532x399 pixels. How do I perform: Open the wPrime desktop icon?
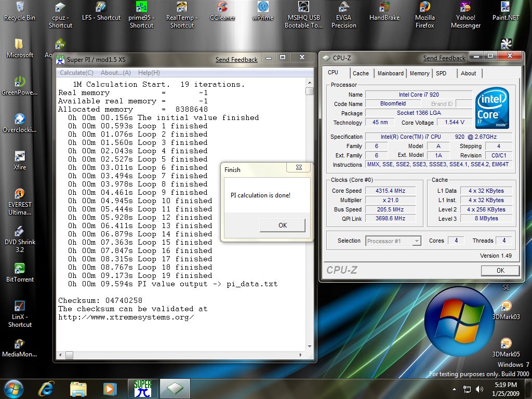point(263,11)
